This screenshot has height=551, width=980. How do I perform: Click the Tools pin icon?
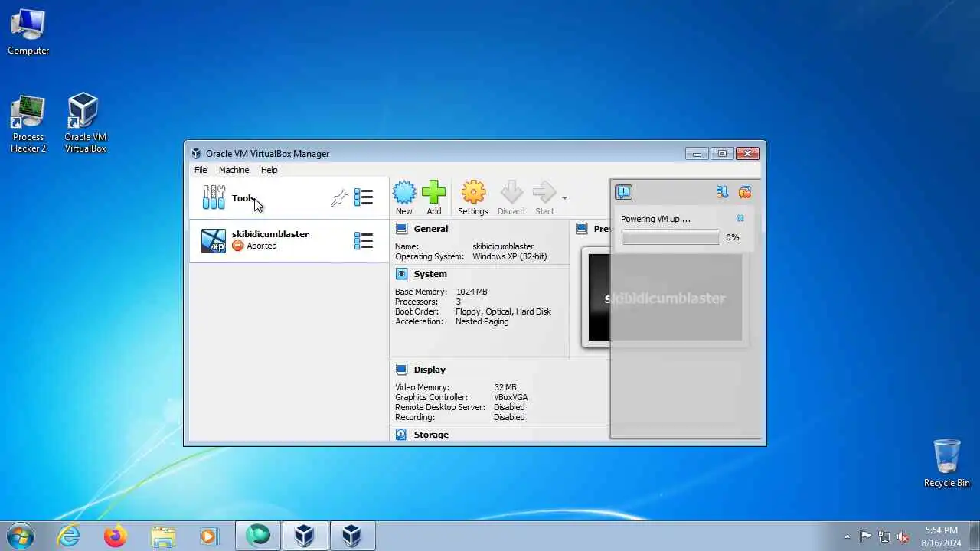click(x=339, y=198)
